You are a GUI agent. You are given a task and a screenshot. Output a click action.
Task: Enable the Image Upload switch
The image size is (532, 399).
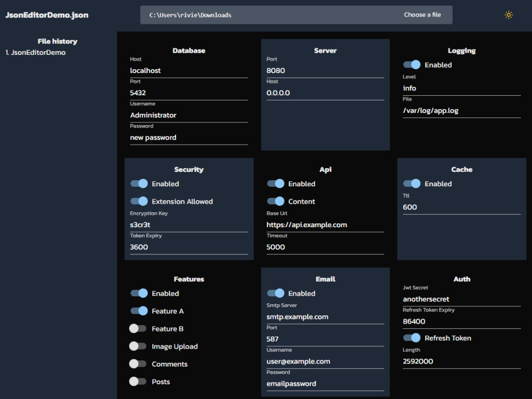(138, 346)
